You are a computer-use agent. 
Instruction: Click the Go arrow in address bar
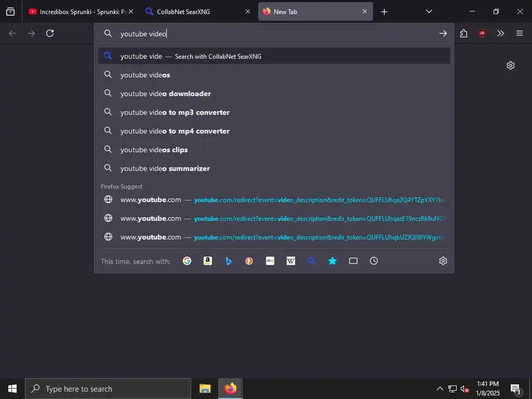443,33
